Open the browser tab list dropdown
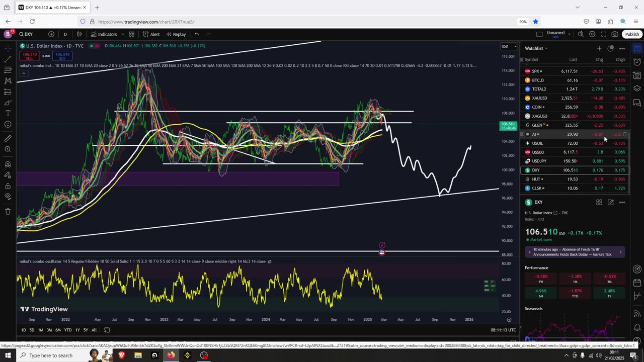The height and width of the screenshot is (362, 644). click(x=578, y=8)
